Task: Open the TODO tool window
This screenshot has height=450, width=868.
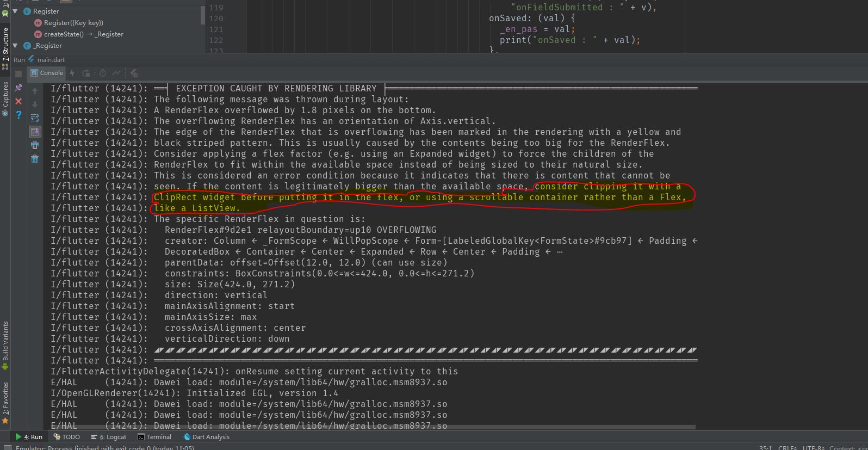Action: pos(66,437)
